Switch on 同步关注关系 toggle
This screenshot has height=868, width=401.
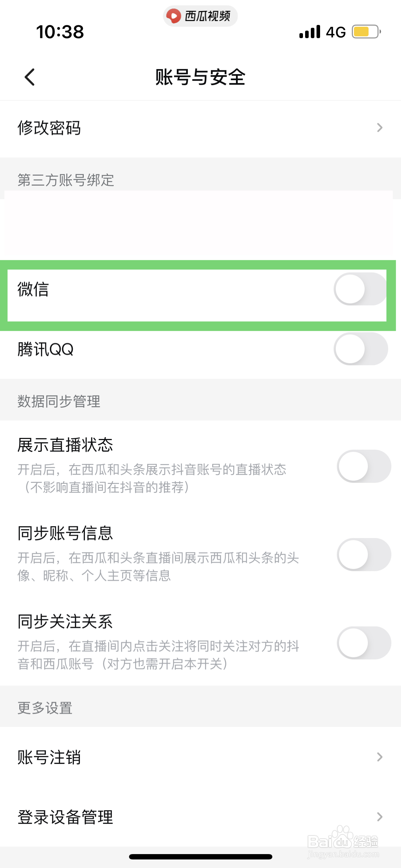364,643
